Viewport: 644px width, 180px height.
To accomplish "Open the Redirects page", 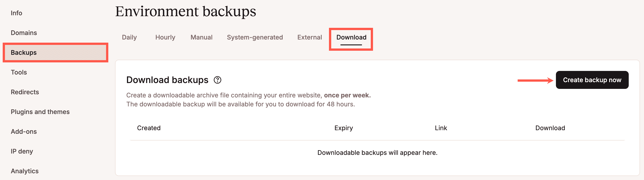I will 25,92.
